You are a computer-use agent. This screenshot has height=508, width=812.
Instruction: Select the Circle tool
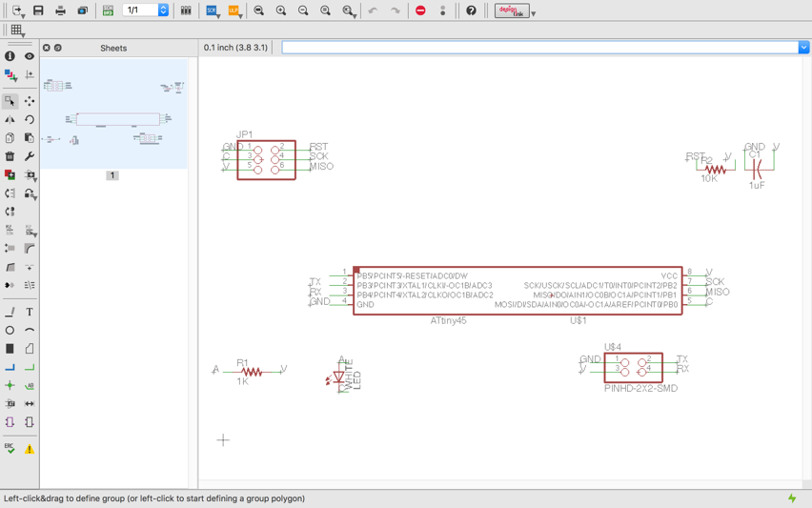pos(10,330)
